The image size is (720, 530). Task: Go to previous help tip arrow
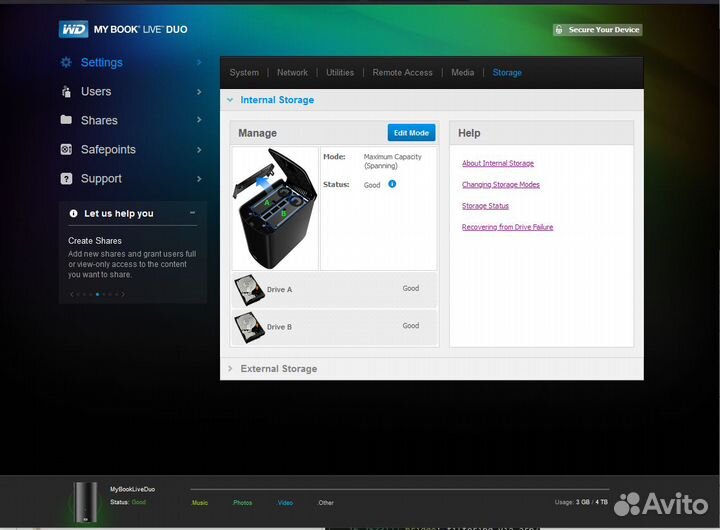72,294
